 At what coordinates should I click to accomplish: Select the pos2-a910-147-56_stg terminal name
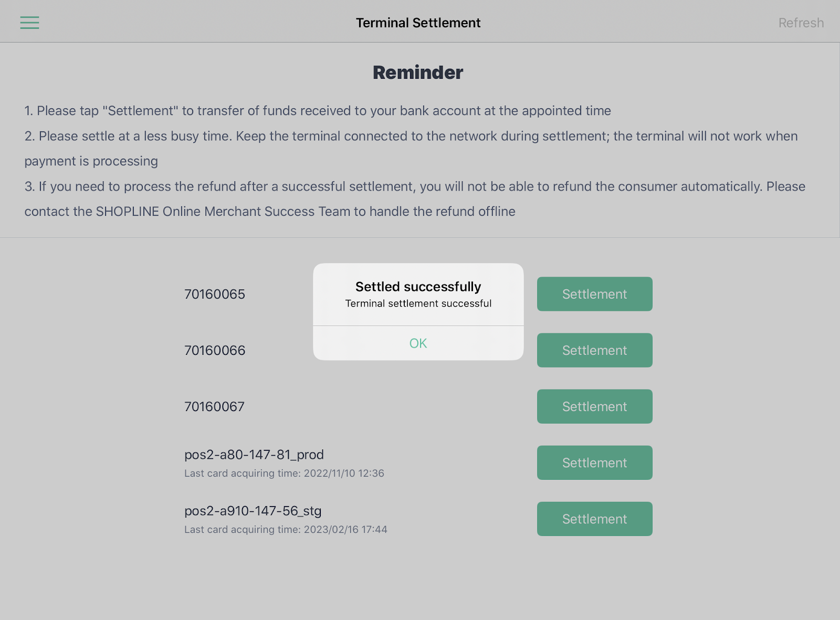(x=253, y=511)
